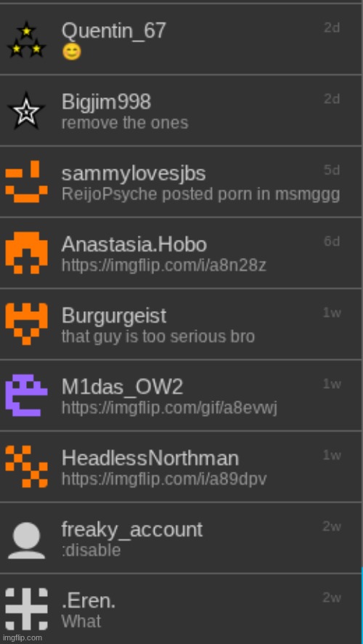Open freaky_account's ':disable' message
The width and height of the screenshot is (363, 644).
click(x=91, y=550)
